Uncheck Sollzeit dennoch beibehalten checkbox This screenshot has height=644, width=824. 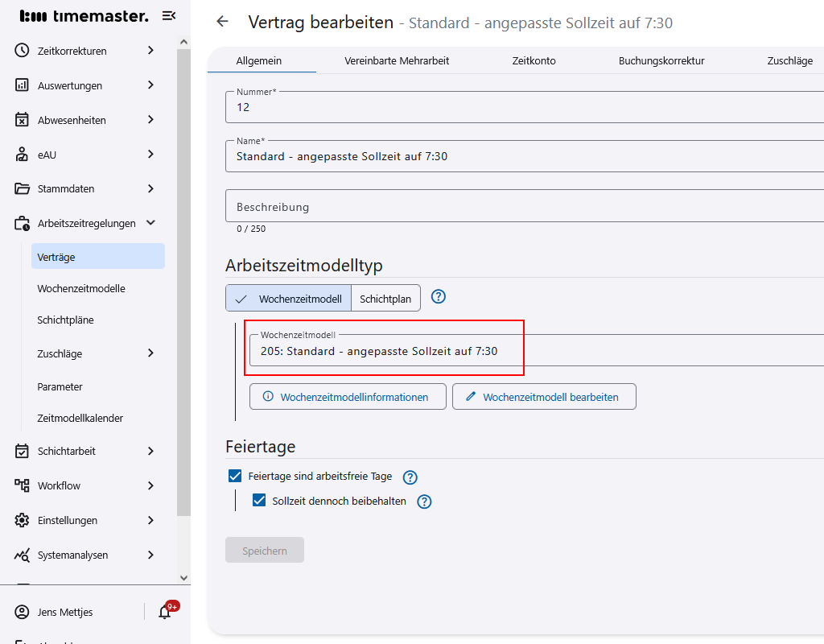[259, 500]
